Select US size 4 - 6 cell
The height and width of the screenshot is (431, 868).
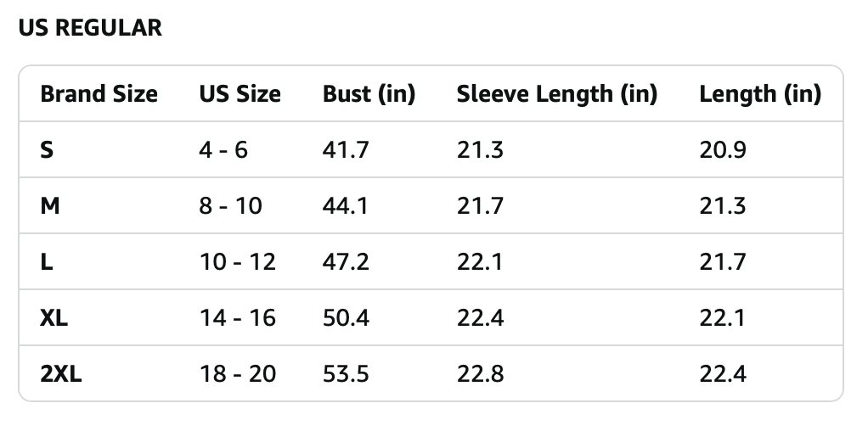pyautogui.click(x=223, y=150)
